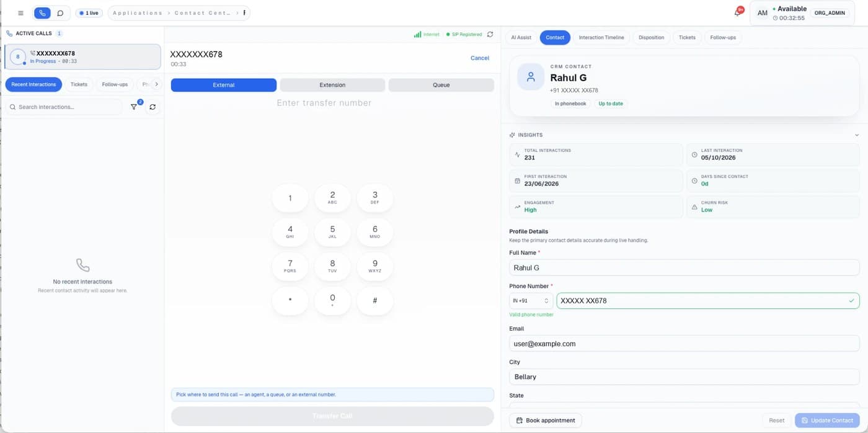Viewport: 868px width, 433px height.
Task: Cancel the call transfer
Action: 480,58
